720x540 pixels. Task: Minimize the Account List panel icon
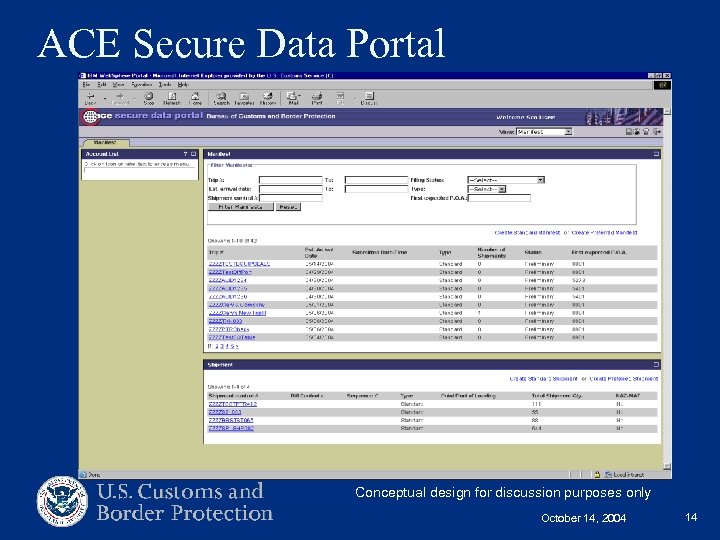[193, 154]
